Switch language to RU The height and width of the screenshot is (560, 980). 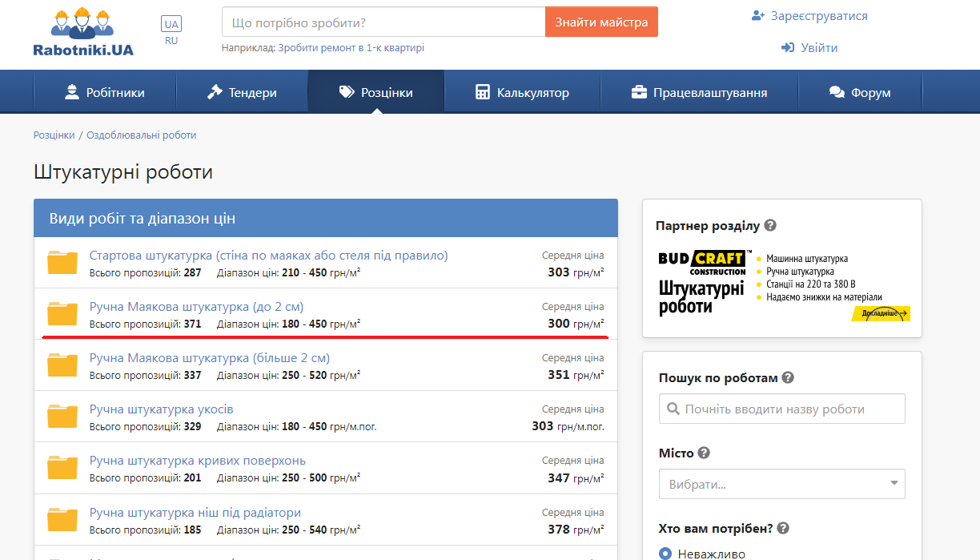(171, 40)
